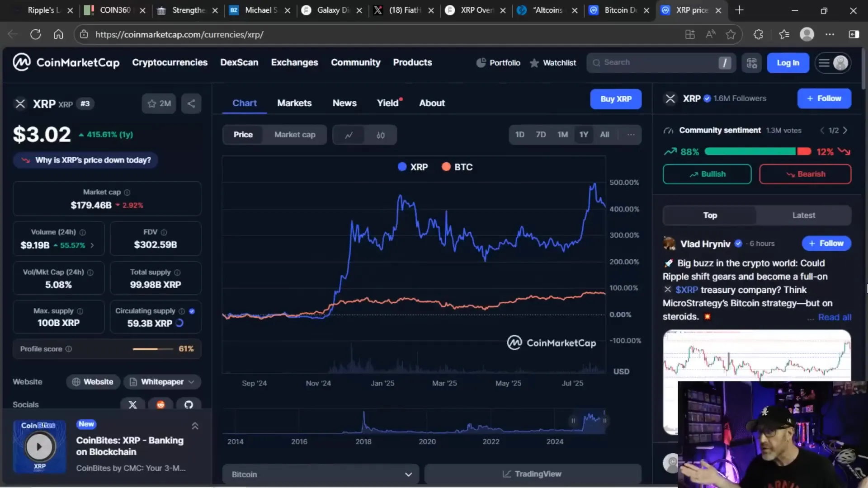This screenshot has width=868, height=488.
Task: Open the Chart tab
Action: tap(244, 103)
